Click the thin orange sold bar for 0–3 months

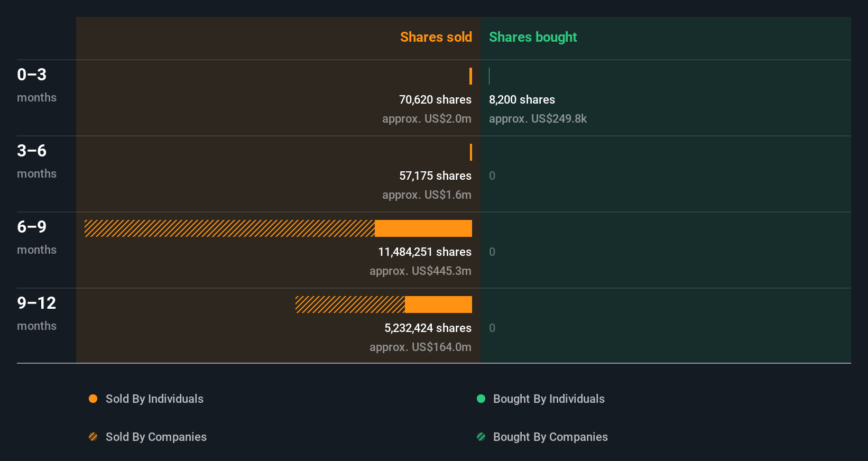(x=470, y=76)
